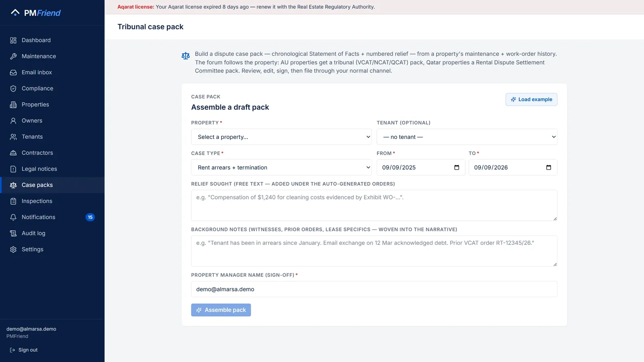The image size is (644, 362).
Task: Click the Load example button
Action: click(531, 99)
